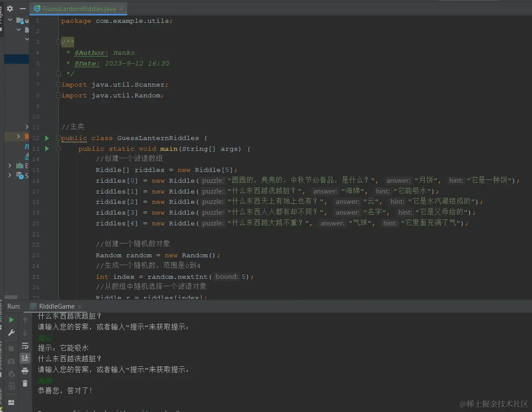Click the up arrow in console toolbar
This screenshot has height=412, width=532.
pos(25,320)
